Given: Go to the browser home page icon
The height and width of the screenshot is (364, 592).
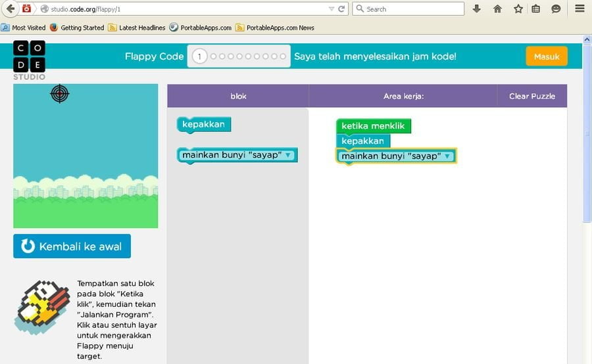Looking at the screenshot, I should click(497, 9).
